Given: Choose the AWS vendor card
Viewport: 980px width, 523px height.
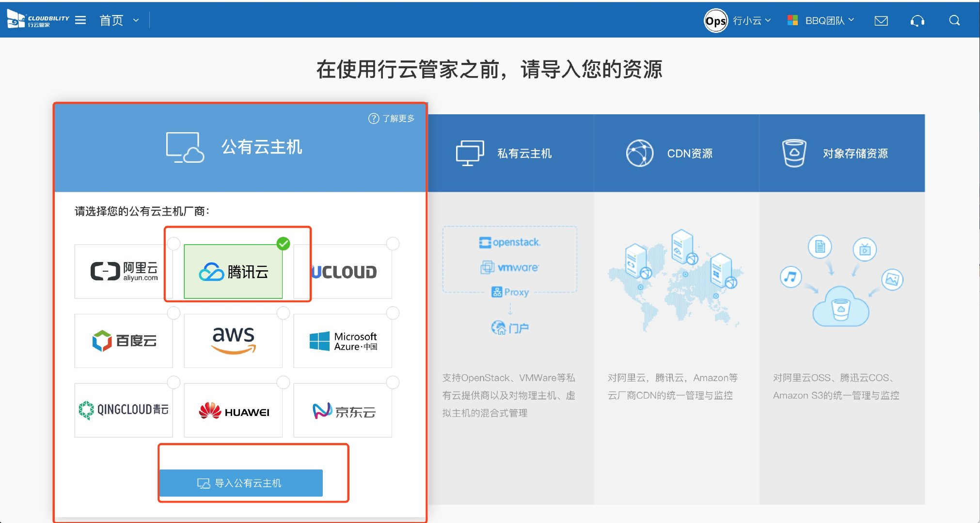Looking at the screenshot, I should (233, 341).
